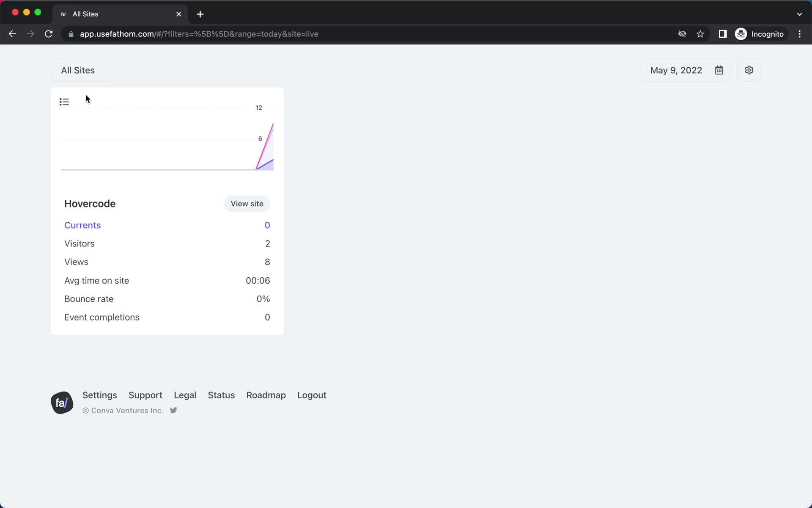Click the address bar URL

pos(199,34)
